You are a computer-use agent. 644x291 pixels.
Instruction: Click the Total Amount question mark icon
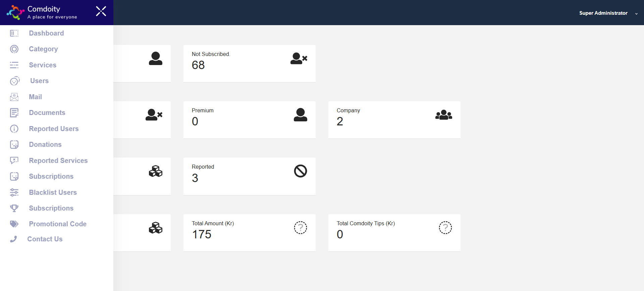pos(300,228)
